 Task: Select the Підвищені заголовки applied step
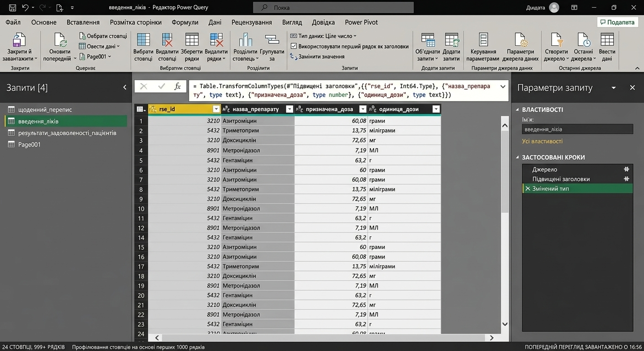[x=577, y=179]
